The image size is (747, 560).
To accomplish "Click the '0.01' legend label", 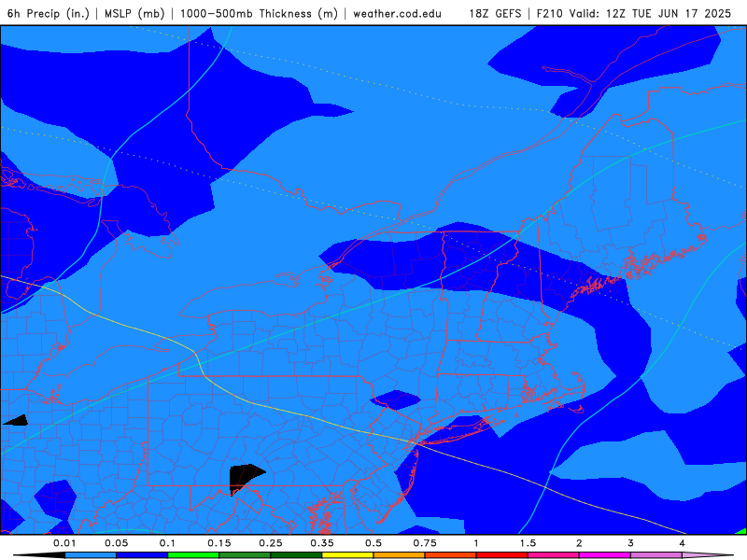I will click(64, 543).
